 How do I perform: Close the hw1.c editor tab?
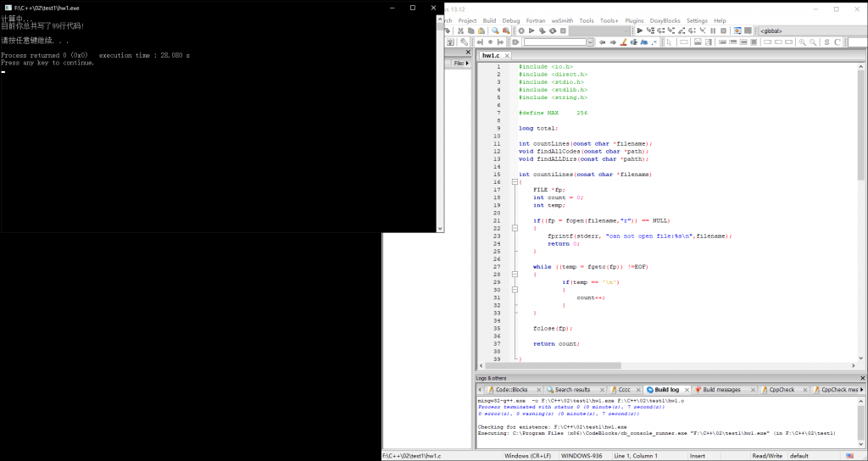click(507, 56)
